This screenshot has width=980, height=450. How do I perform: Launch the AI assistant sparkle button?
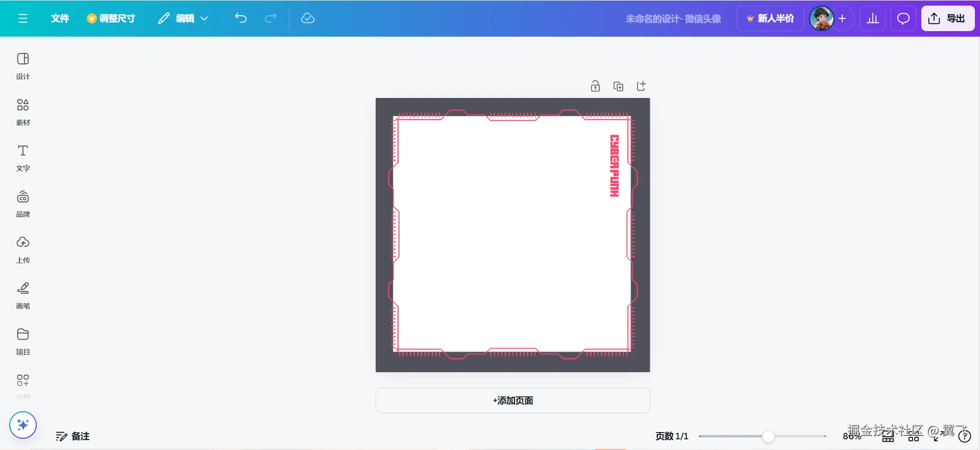tap(23, 425)
